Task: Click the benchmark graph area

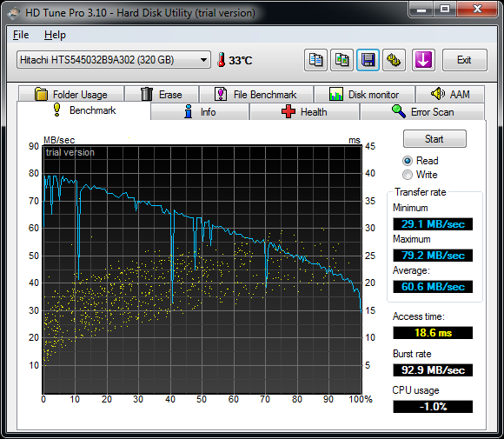Action: click(x=202, y=269)
